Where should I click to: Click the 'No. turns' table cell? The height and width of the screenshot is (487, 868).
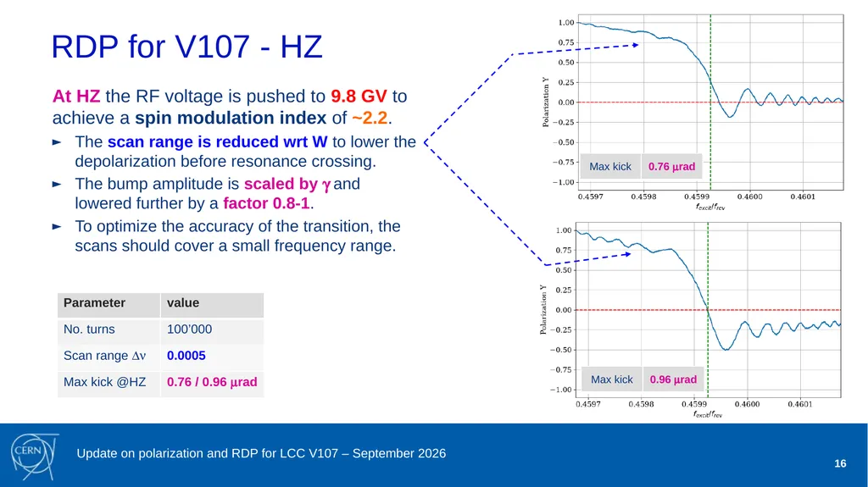point(108,331)
